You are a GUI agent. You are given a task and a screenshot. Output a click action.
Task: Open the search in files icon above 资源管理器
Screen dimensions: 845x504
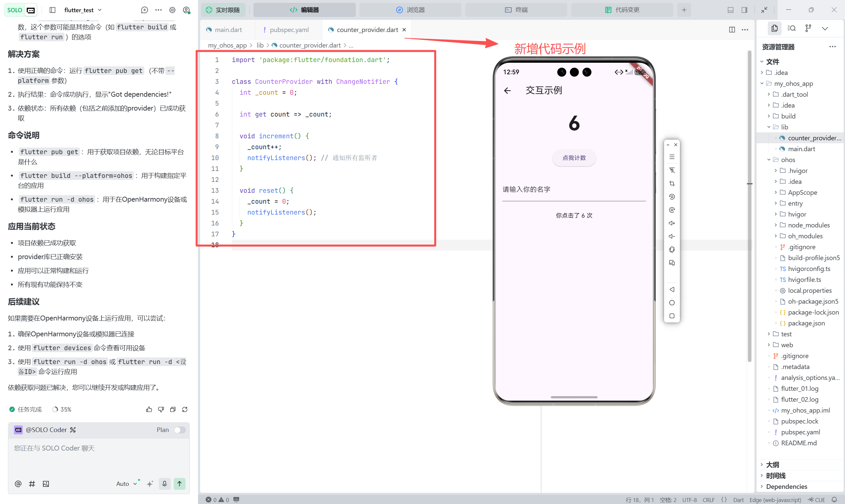pos(791,28)
